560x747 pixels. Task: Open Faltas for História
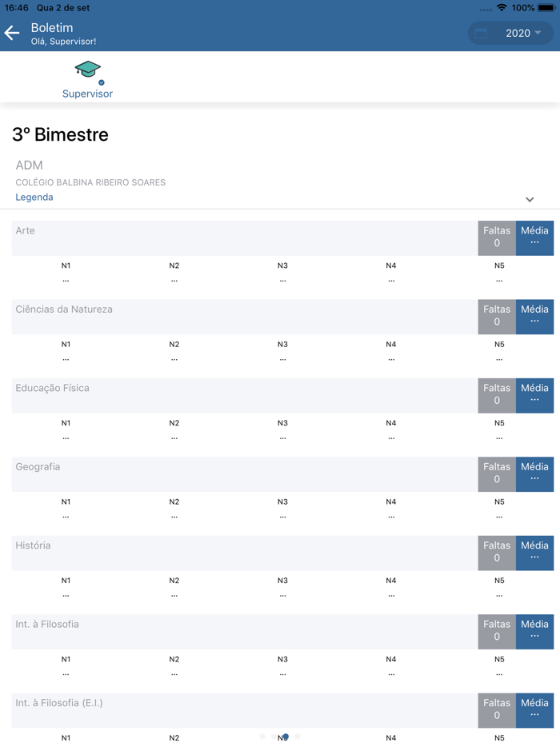(x=497, y=553)
